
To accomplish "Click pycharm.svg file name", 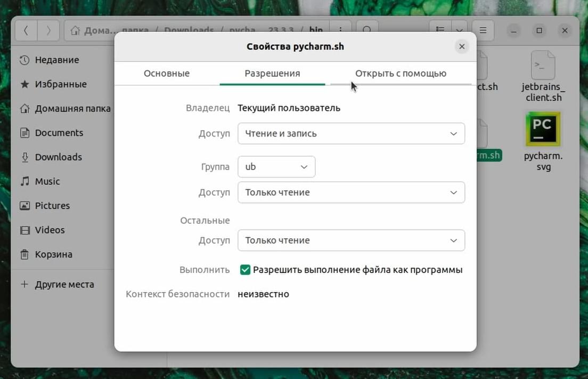I will coord(543,162).
